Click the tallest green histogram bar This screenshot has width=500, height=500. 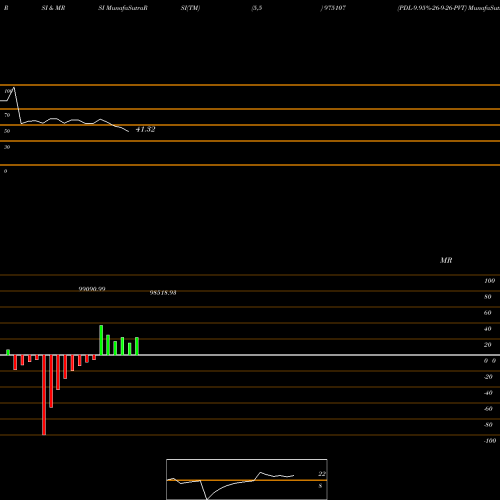pyautogui.click(x=101, y=340)
